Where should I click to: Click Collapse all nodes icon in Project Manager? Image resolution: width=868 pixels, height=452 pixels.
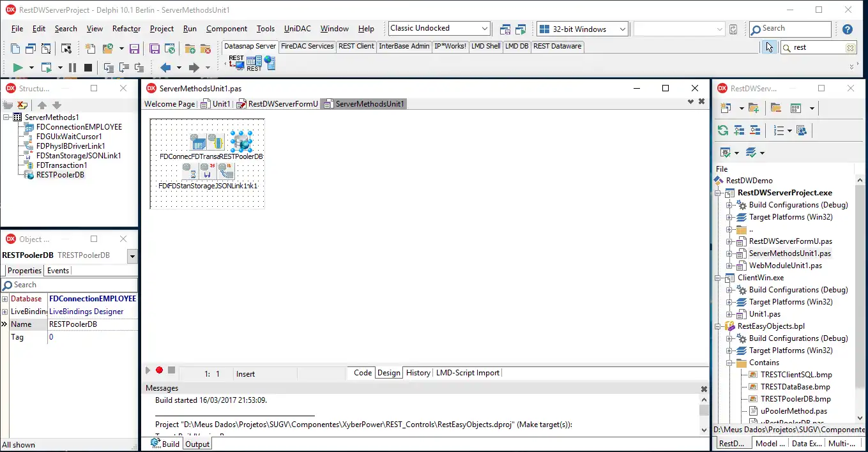coord(755,130)
